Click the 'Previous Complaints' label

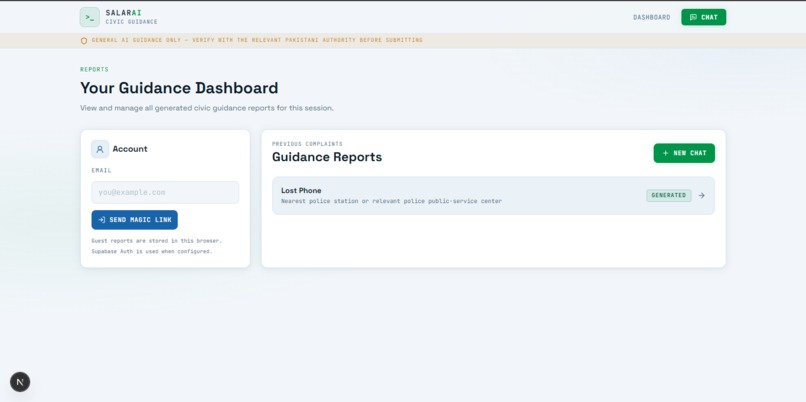307,144
